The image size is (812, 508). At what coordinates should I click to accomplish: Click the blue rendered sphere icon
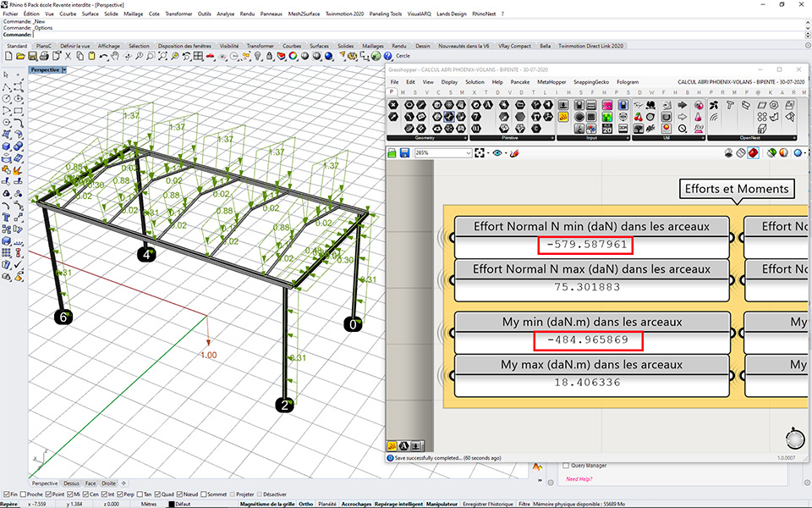[328, 56]
